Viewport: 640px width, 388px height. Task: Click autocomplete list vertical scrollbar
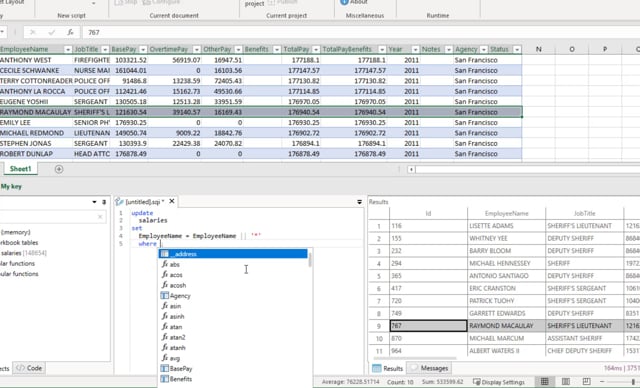310,259
